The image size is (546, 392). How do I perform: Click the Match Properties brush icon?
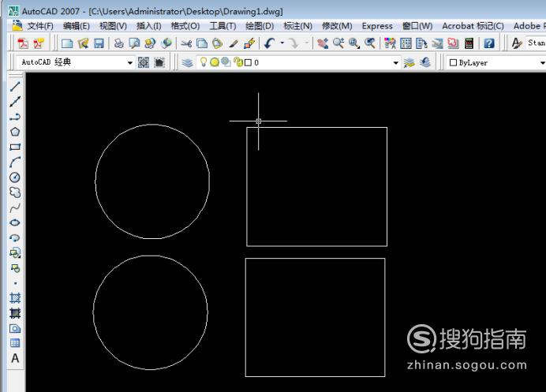tap(234, 43)
